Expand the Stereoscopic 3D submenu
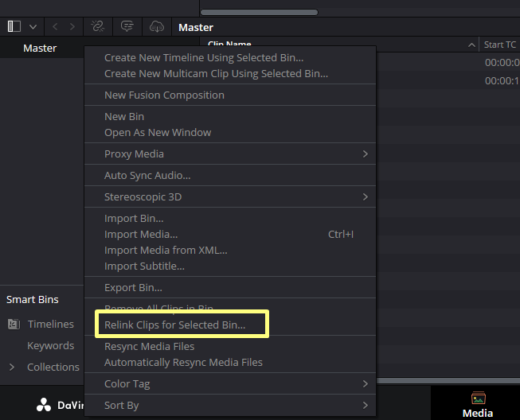Image resolution: width=520 pixels, height=420 pixels. [230, 197]
